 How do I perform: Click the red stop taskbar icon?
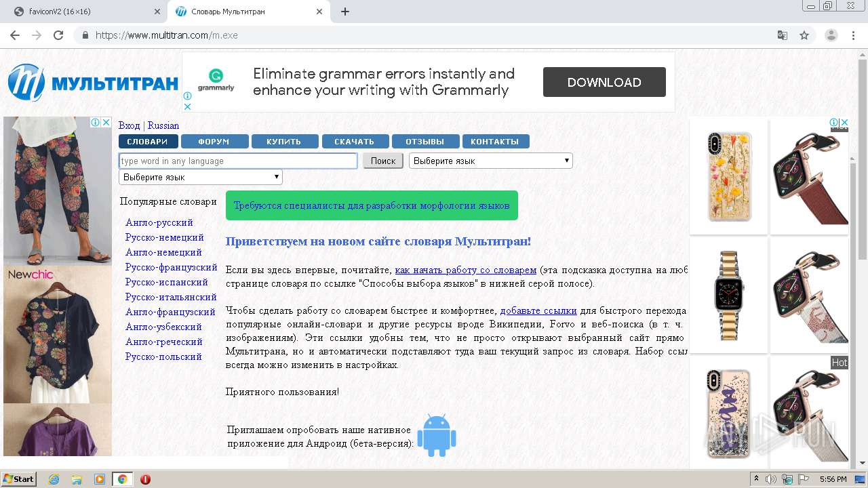145,479
